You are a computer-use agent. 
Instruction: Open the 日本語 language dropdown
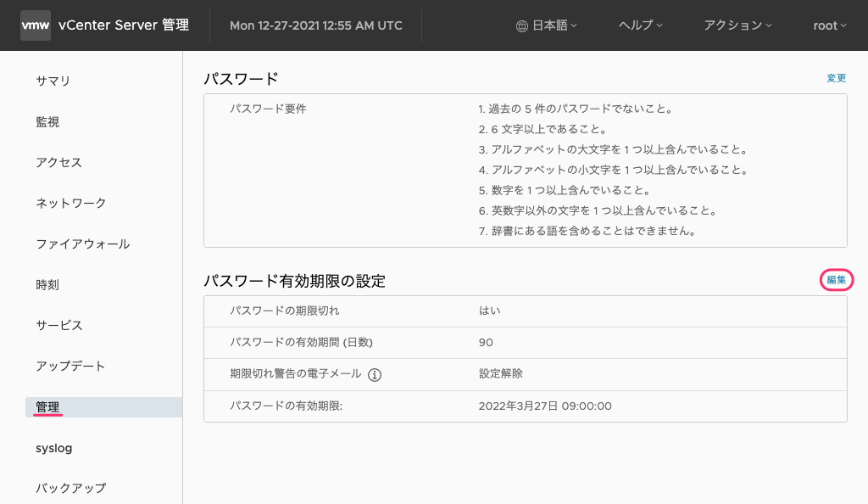coord(554,25)
